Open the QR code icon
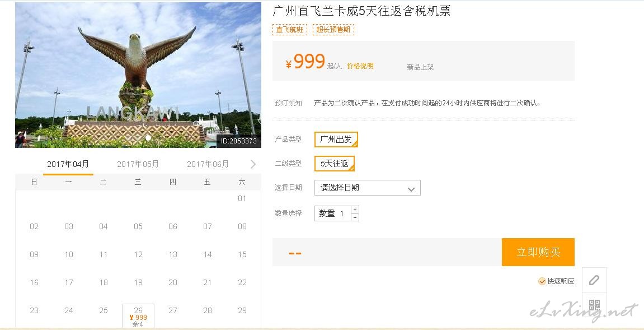 click(594, 305)
